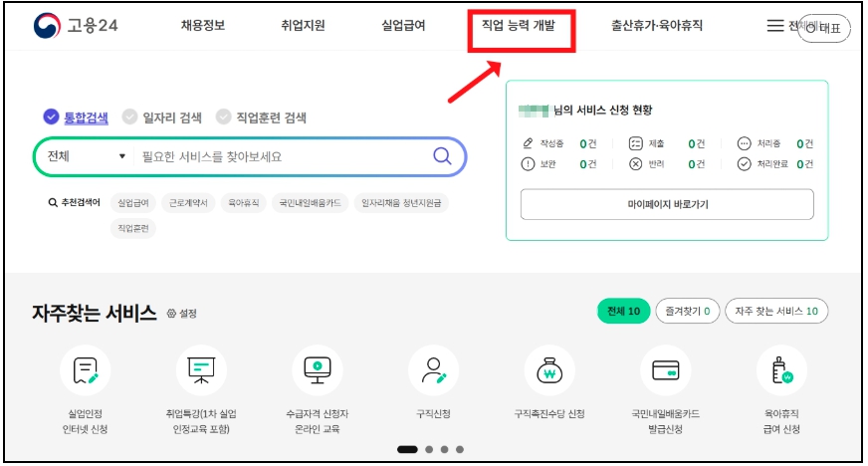Click the 일자리채움 청년지원금 keyword chip
Screen dimensions: 868x466
401,203
